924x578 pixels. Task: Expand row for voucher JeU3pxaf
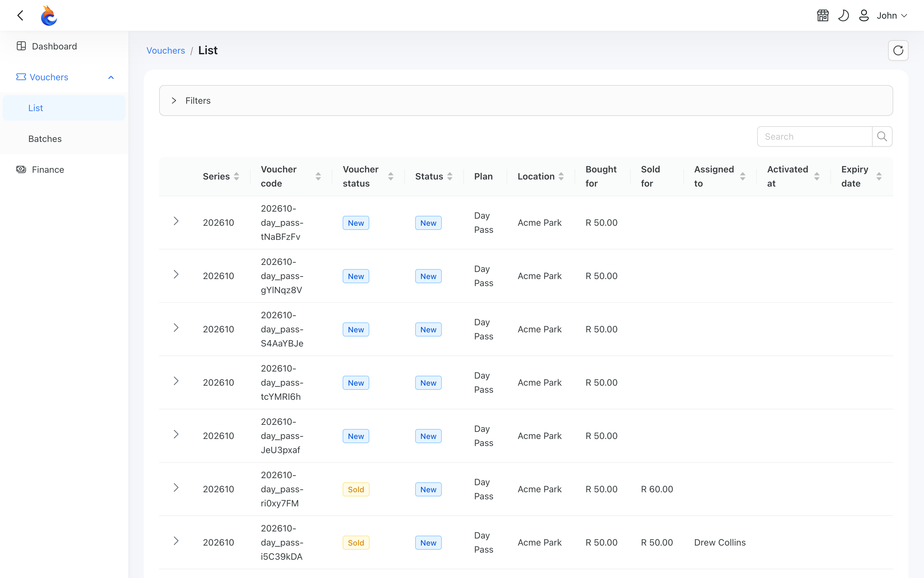(176, 435)
